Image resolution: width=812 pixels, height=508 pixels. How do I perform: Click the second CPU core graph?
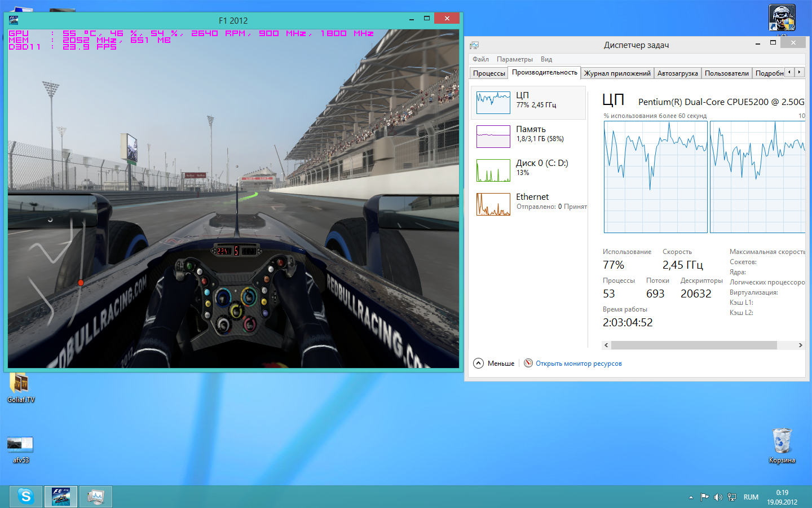757,177
